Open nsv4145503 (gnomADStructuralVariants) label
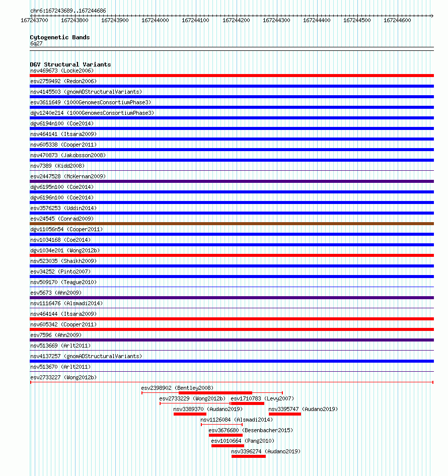448x476 pixels. (x=86, y=92)
